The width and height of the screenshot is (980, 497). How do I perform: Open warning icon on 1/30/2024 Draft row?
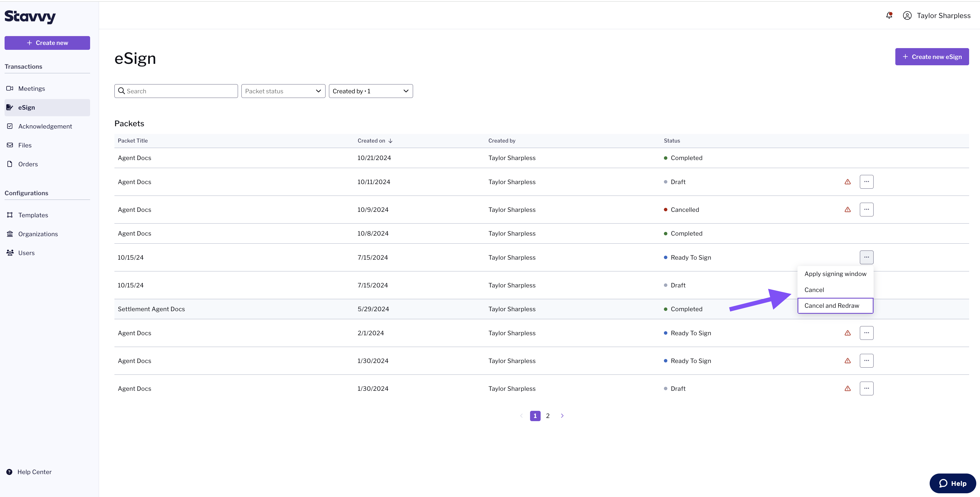pos(848,389)
